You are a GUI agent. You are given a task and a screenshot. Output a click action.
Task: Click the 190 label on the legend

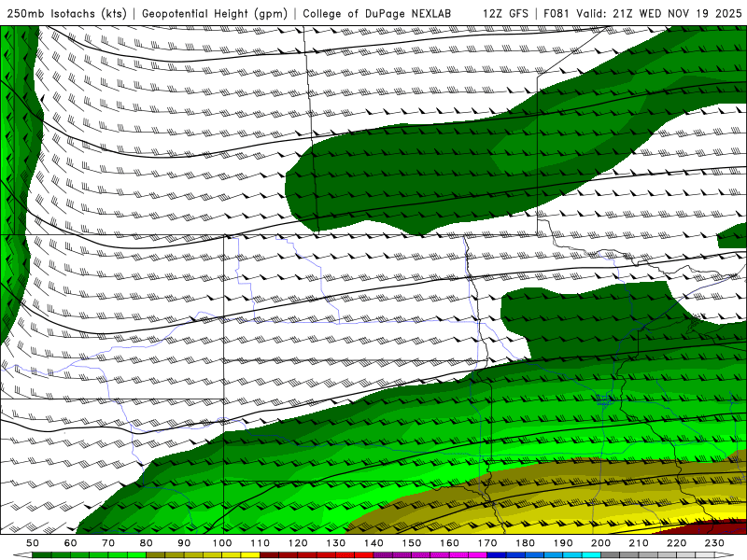[563, 543]
